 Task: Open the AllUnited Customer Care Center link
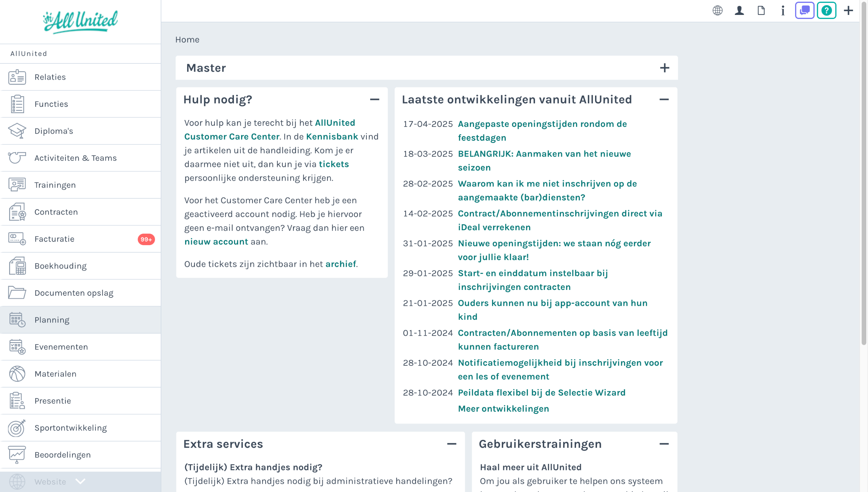270,130
